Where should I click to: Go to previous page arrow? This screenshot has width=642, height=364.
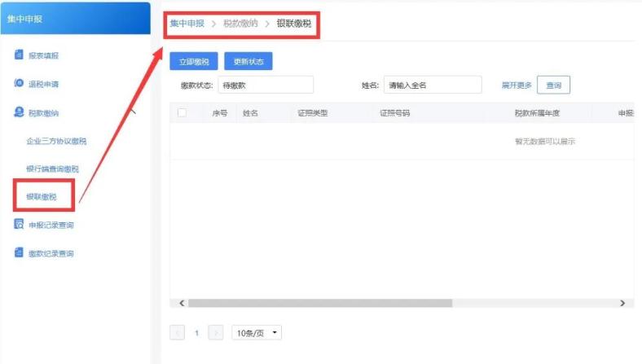[177, 333]
